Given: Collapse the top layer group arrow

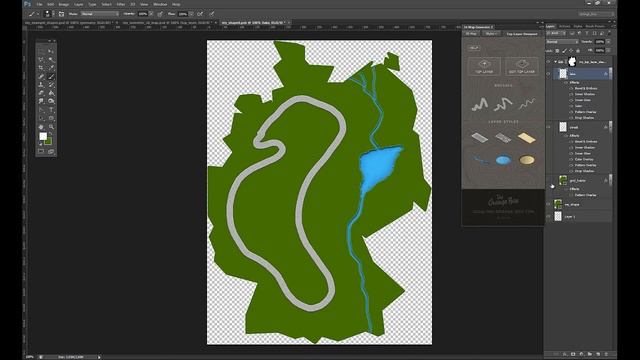Looking at the screenshot, I should 555,62.
